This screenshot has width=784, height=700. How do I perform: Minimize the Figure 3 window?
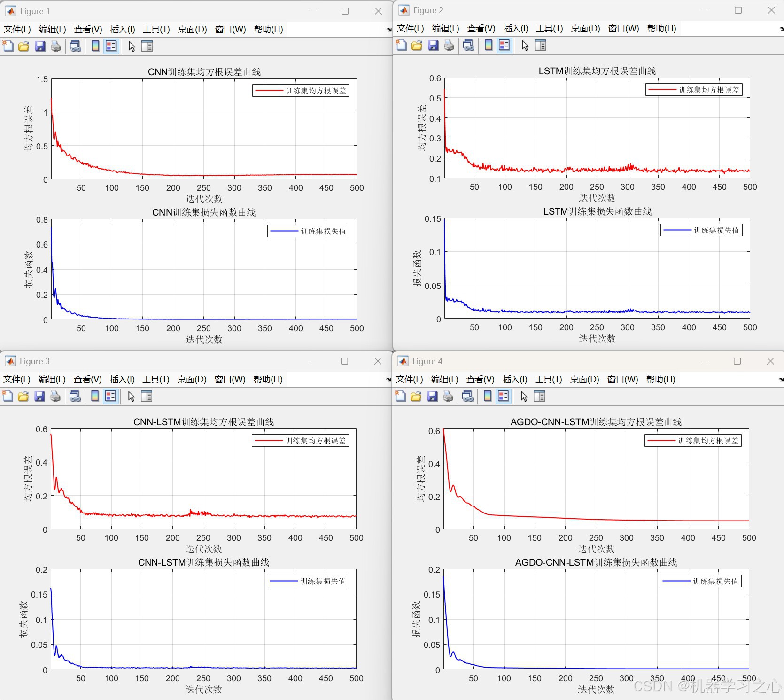[312, 361]
